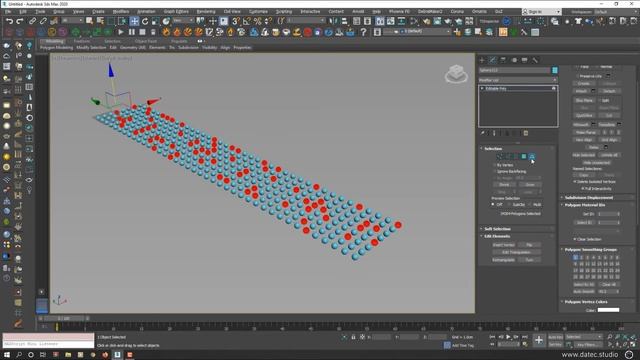
Task: Click the ViewCube in the viewport
Action: pyautogui.click(x=456, y=74)
